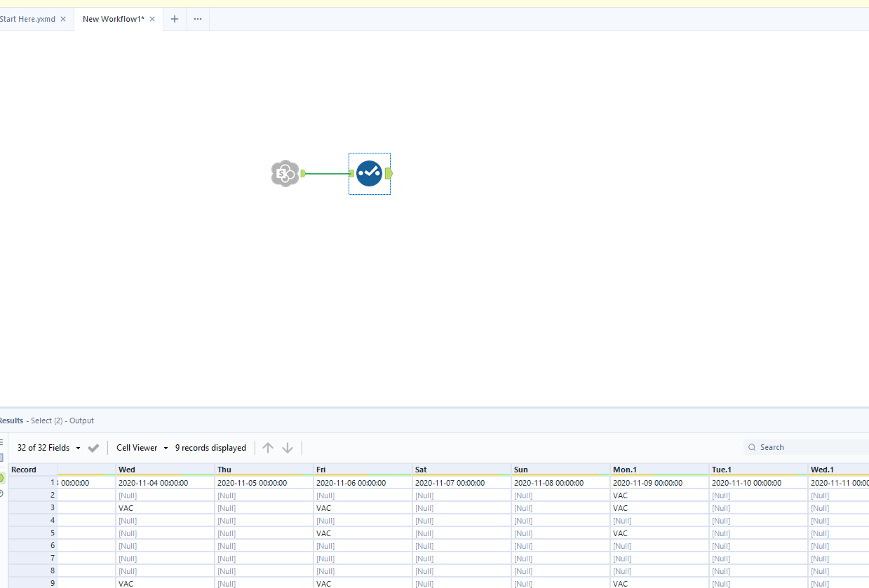
Task: Select the blue Select tool on the canvas
Action: [369, 173]
